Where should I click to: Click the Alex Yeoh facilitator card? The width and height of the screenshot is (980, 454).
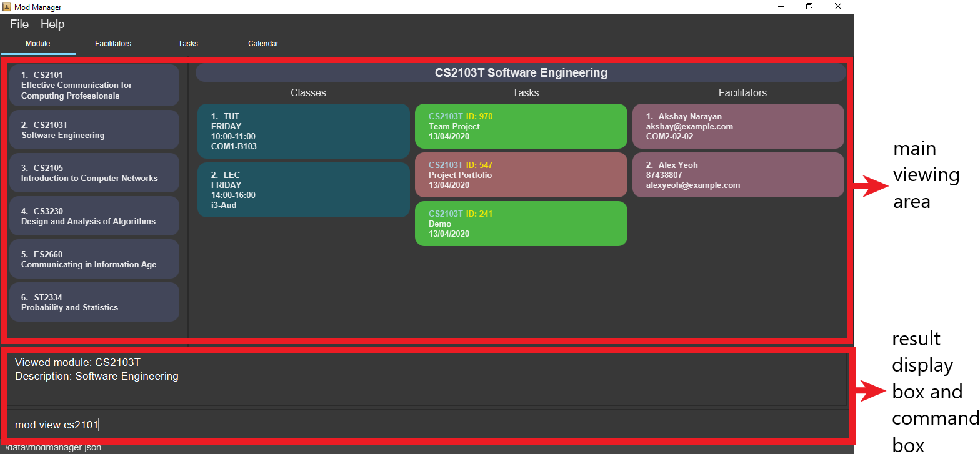[x=738, y=175]
